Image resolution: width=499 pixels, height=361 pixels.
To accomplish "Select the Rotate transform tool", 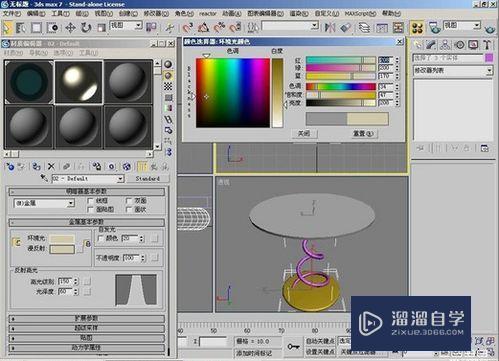I will 86,28.
